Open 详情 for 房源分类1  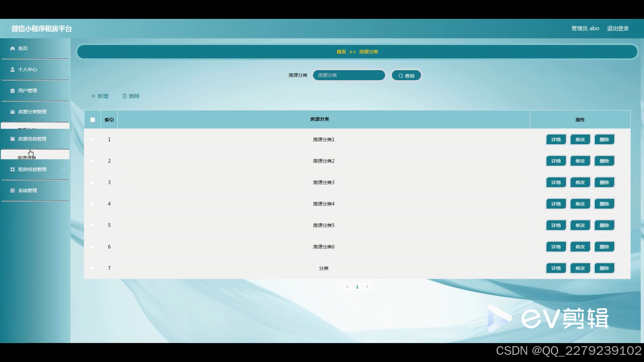[x=556, y=139]
